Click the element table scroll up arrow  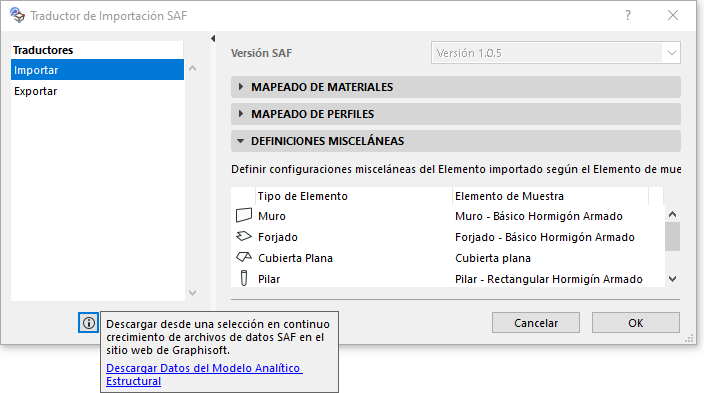[x=672, y=214]
